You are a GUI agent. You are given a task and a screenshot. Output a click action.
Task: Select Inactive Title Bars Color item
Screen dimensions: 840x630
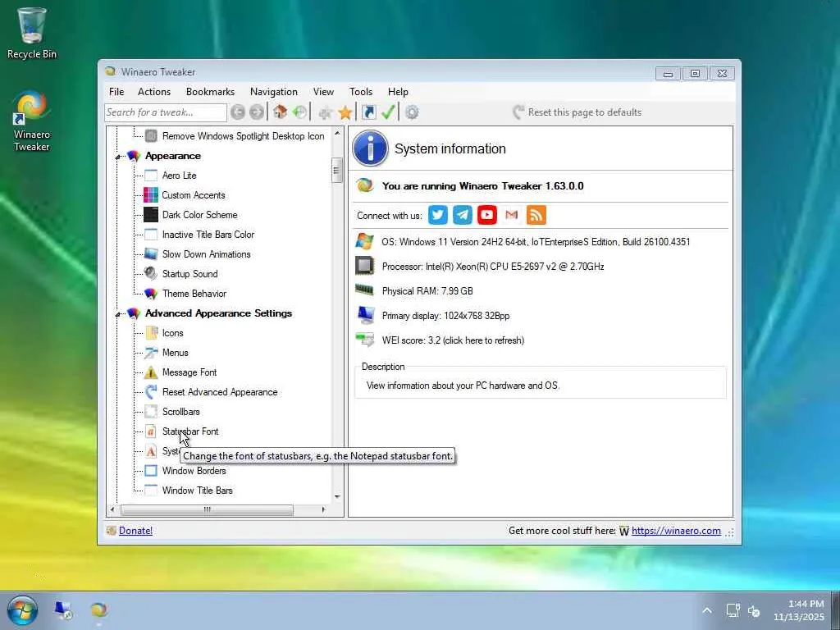click(x=208, y=235)
